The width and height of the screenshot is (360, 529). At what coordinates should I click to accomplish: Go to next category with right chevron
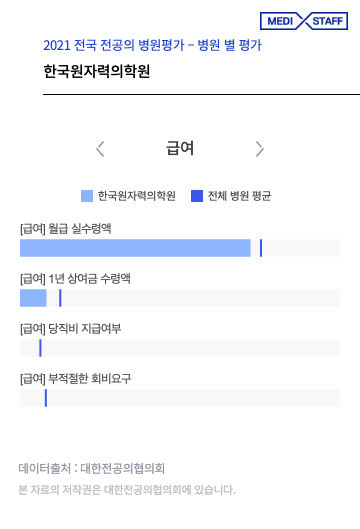259,149
